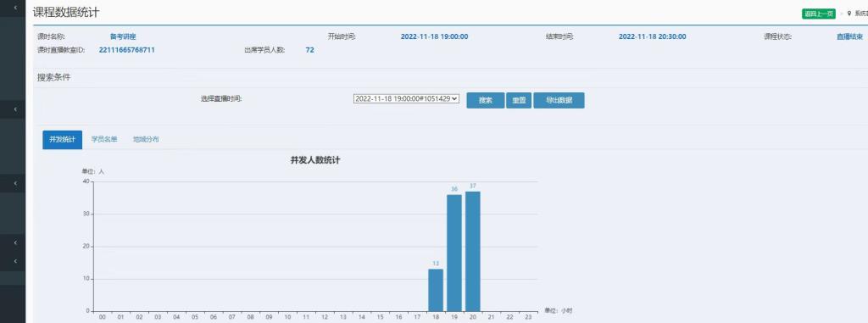The width and height of the screenshot is (868, 323).
Task: Click the classroom ID 22111665768711
Action: (127, 50)
